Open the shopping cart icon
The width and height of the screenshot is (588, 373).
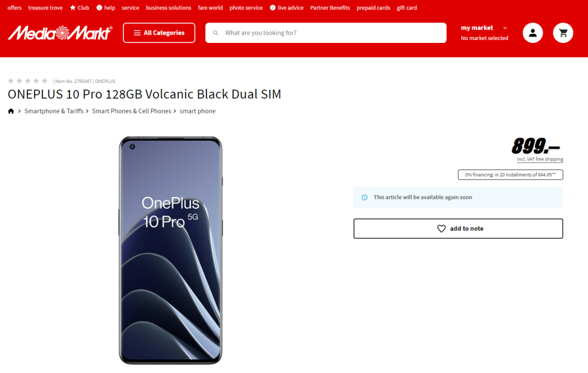click(563, 33)
